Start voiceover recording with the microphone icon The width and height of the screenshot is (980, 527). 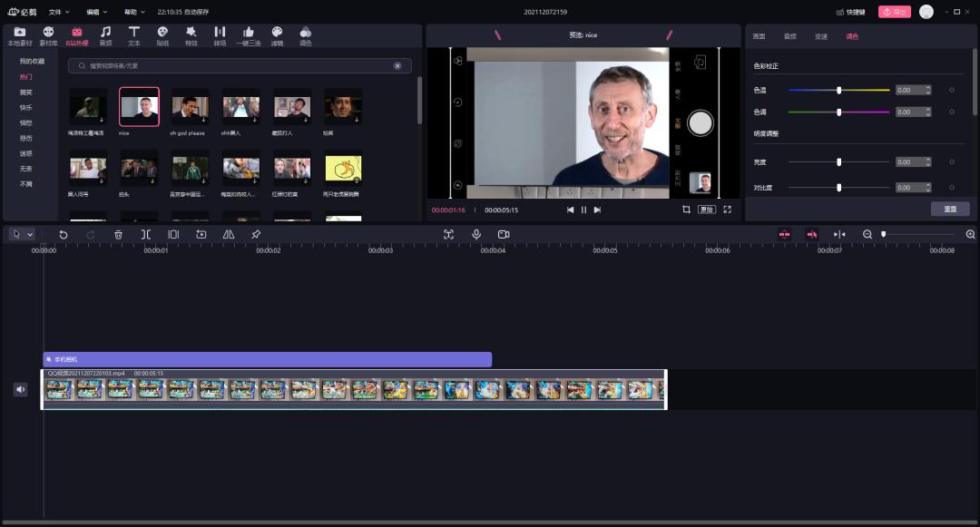click(x=475, y=234)
